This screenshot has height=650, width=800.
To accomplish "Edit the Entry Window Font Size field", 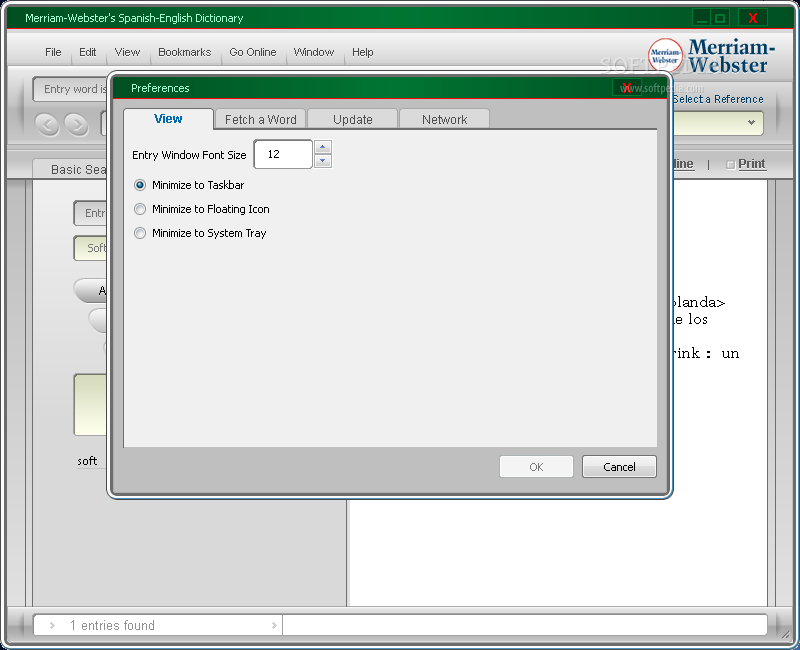I will [x=283, y=154].
